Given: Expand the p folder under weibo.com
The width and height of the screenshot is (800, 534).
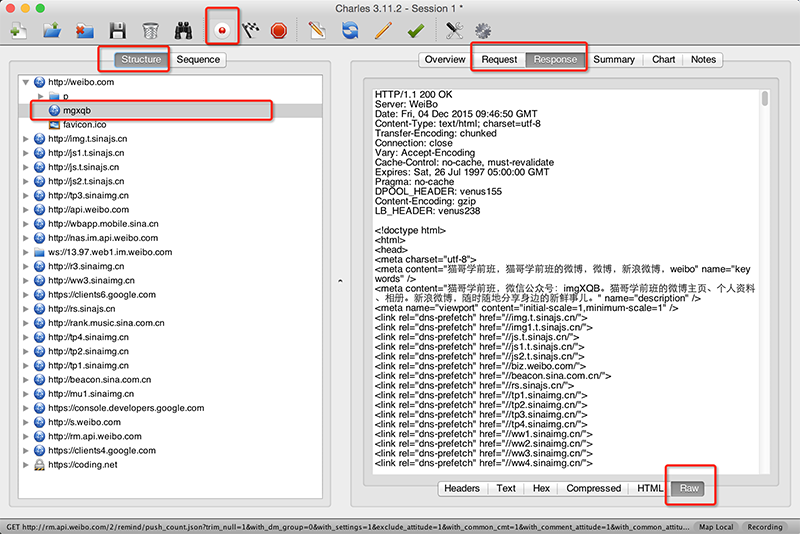Looking at the screenshot, I should (x=41, y=96).
